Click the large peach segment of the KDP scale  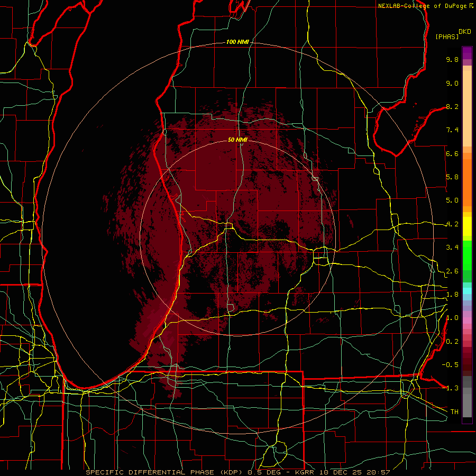coord(467,109)
